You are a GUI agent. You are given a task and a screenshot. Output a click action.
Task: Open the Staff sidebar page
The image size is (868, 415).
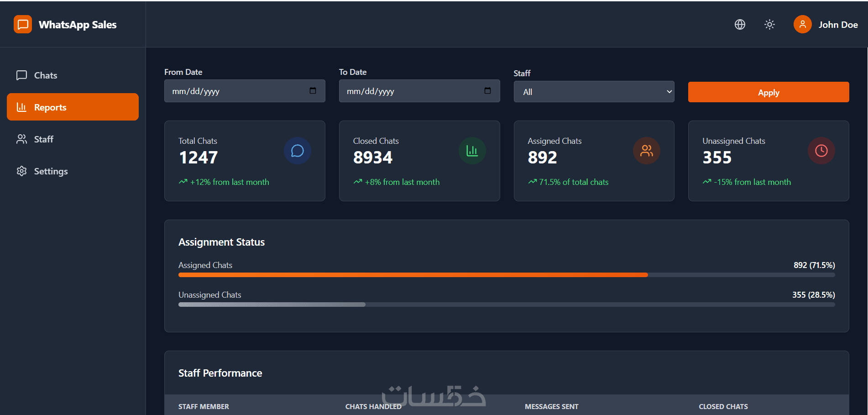tap(73, 139)
